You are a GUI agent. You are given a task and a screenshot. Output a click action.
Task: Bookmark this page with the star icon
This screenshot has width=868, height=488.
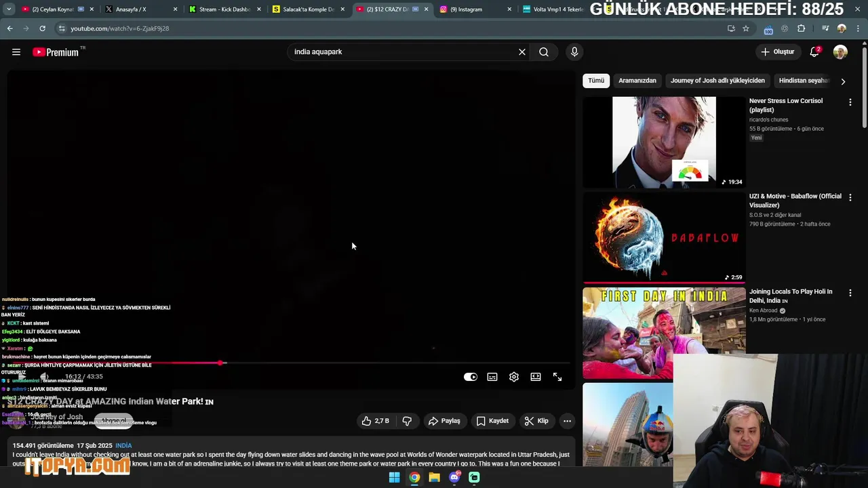746,28
